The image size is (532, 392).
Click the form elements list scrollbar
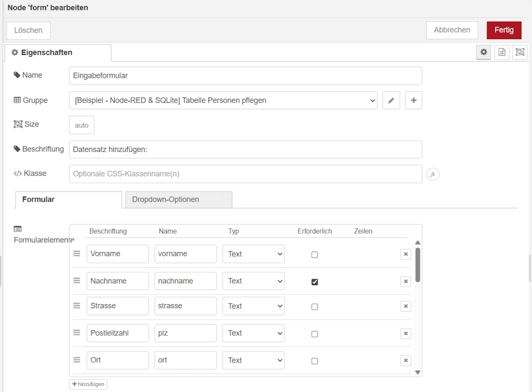[417, 265]
